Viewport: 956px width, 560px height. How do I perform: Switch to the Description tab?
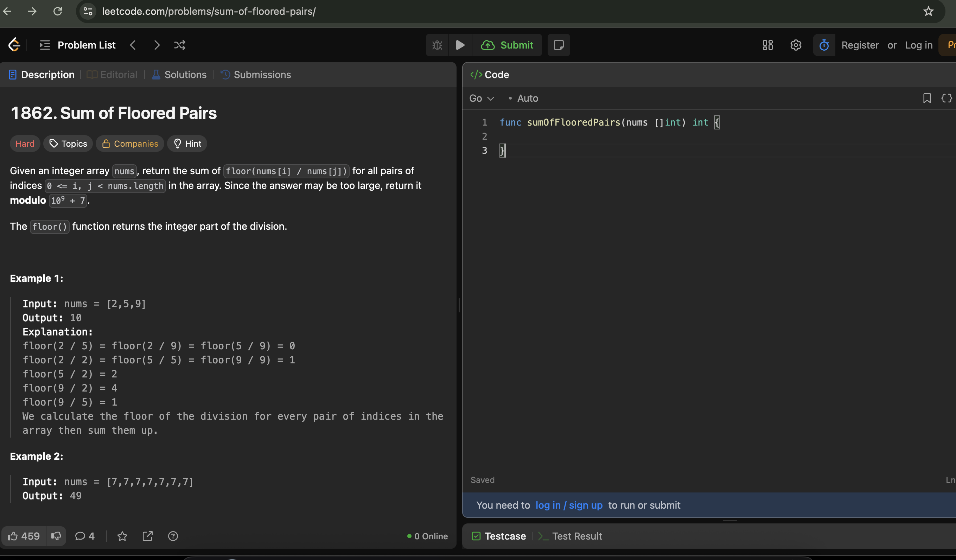click(42, 75)
